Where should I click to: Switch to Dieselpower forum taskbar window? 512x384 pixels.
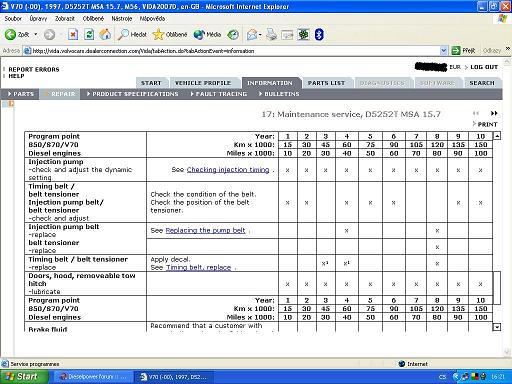(93, 377)
